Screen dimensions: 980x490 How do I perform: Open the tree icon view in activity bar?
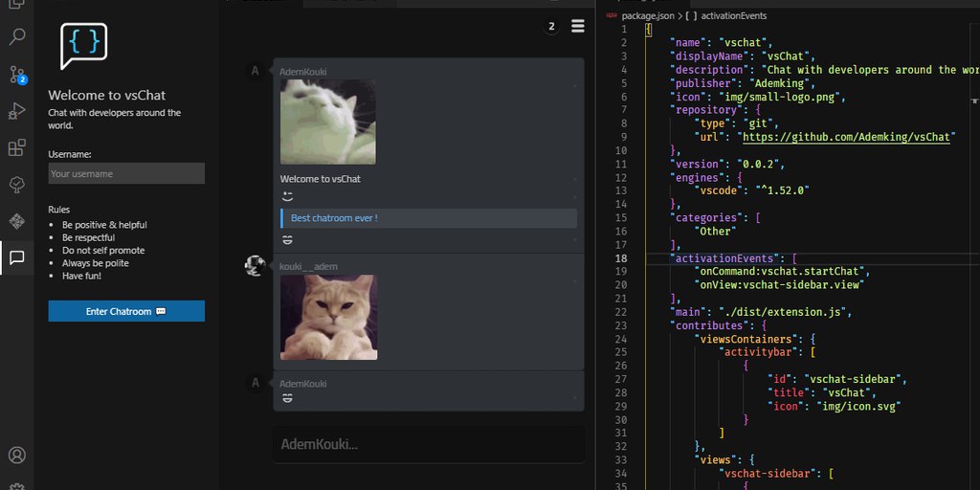point(17,185)
